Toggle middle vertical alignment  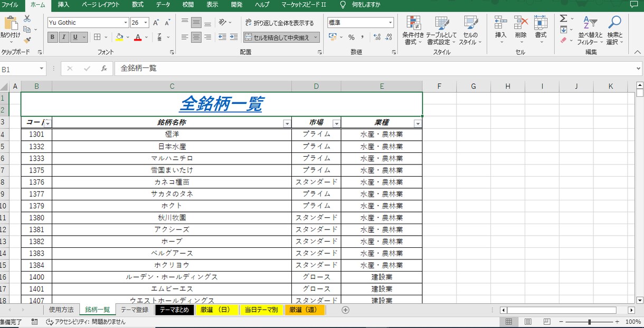pyautogui.click(x=196, y=23)
